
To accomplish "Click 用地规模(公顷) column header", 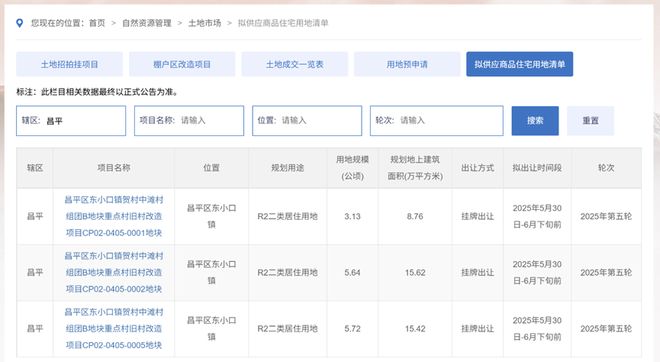I will point(352,168).
